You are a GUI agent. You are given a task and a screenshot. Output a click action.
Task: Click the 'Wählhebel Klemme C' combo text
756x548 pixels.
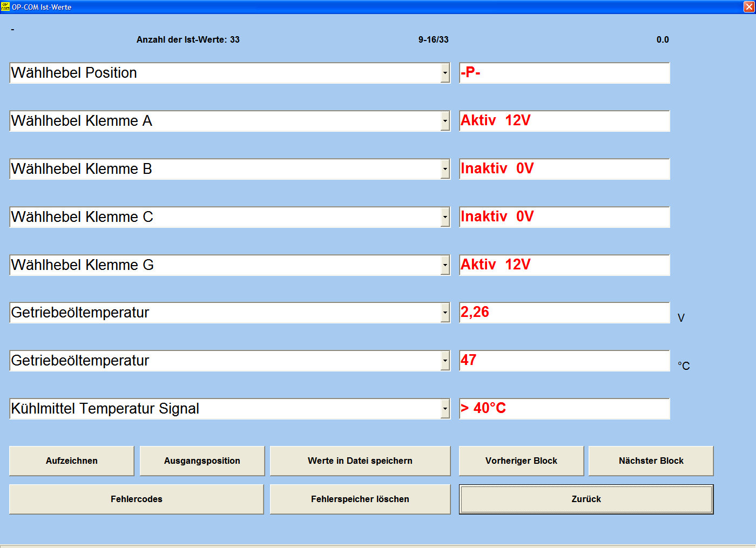[82, 217]
